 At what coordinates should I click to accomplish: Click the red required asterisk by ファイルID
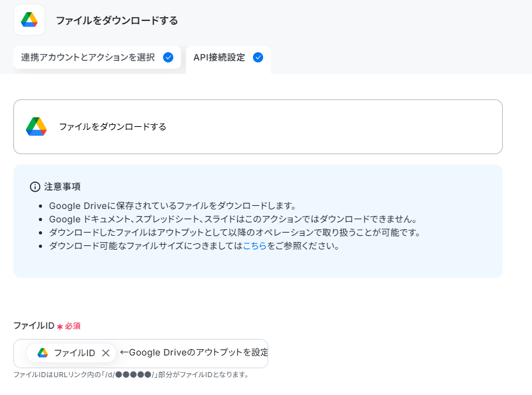[x=60, y=326]
